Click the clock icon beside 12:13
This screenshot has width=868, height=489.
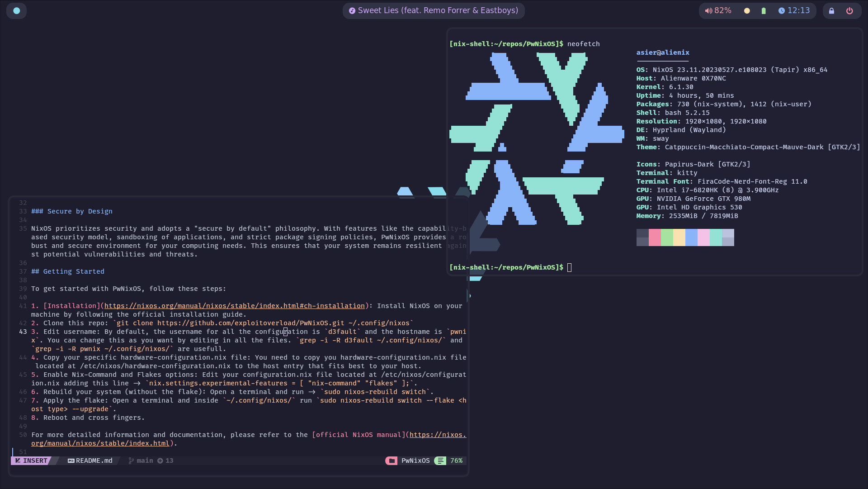point(781,11)
